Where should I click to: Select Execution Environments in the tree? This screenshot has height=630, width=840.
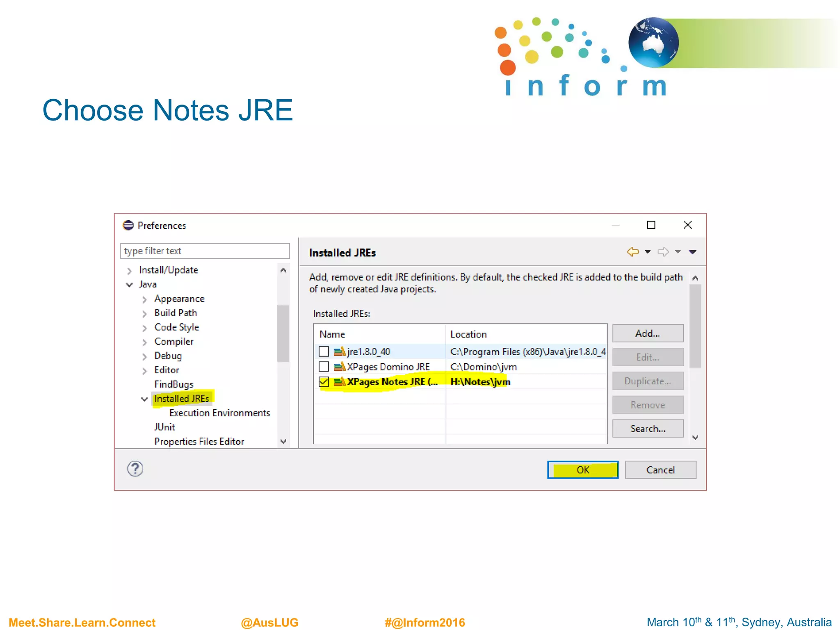[219, 413]
